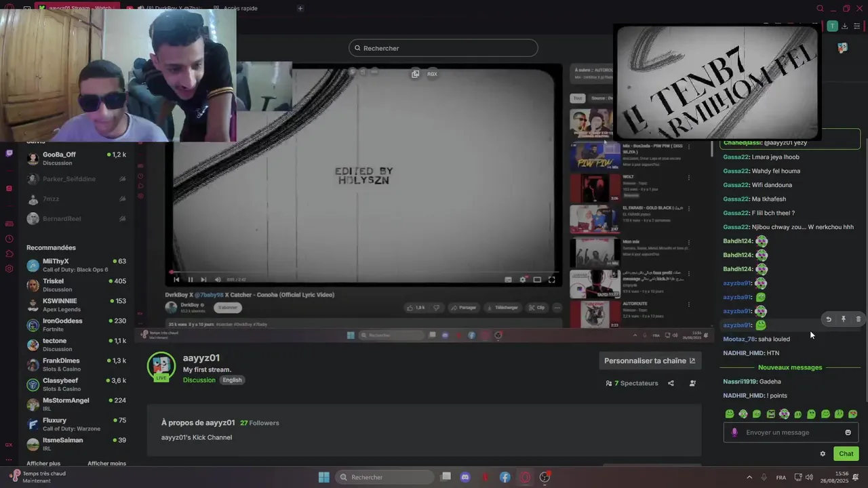Open FrankDimes recommended channel
Viewport: 868px width, 488px height.
click(x=76, y=365)
